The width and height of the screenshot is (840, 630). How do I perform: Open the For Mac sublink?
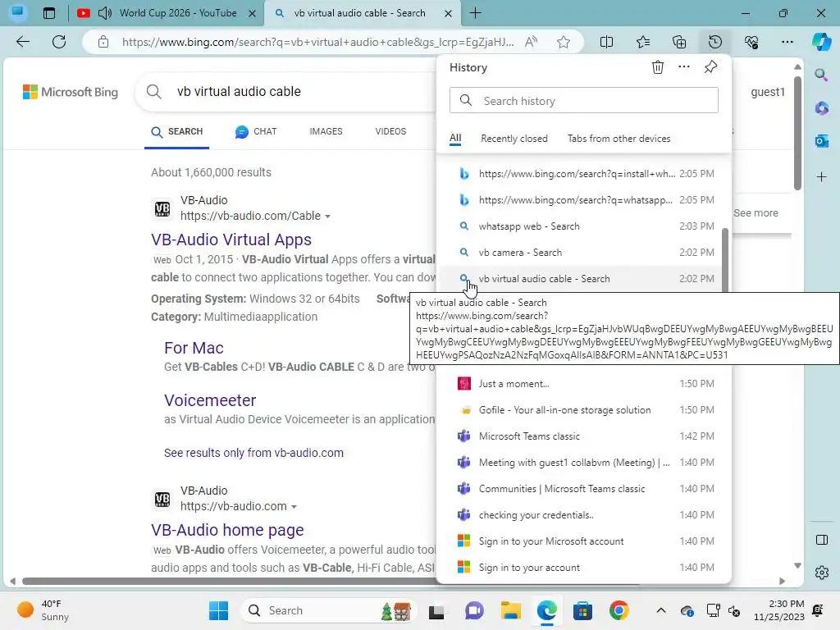[x=194, y=348]
